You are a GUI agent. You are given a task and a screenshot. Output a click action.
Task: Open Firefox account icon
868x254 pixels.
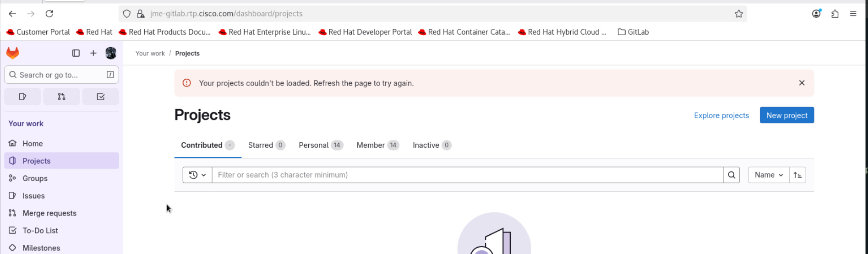coord(817,14)
